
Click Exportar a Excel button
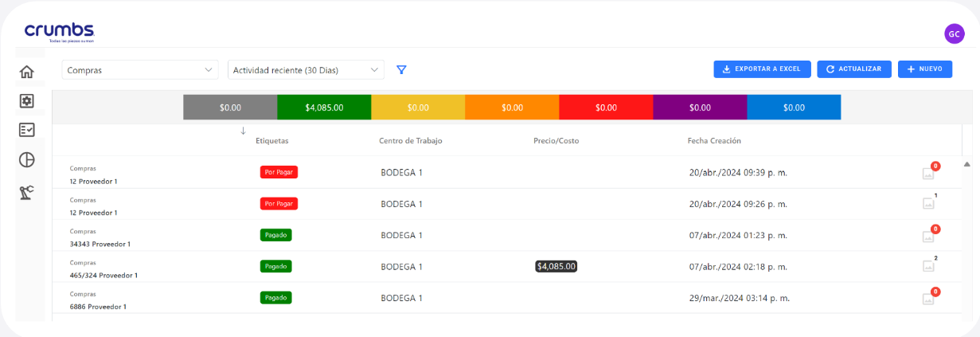pos(762,69)
